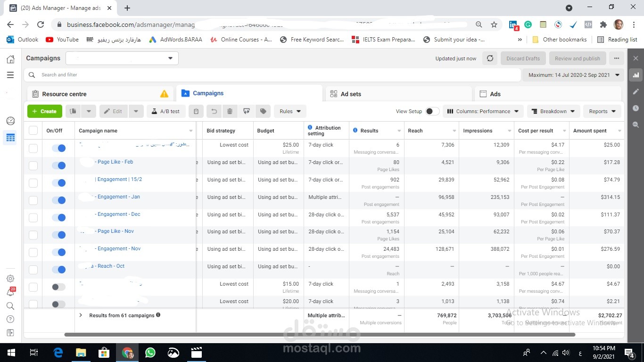
Task: Open the edit pencil in right panel
Action: tap(636, 91)
